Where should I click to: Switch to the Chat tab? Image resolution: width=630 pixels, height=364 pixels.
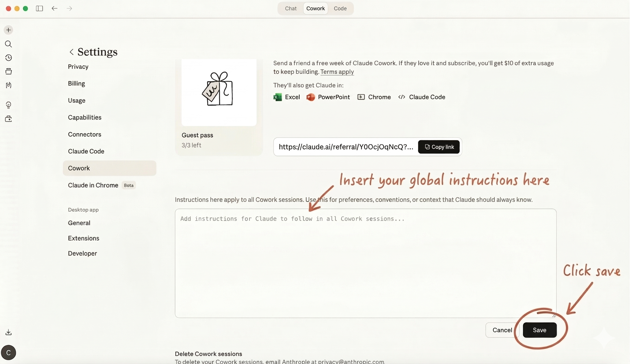(x=291, y=8)
